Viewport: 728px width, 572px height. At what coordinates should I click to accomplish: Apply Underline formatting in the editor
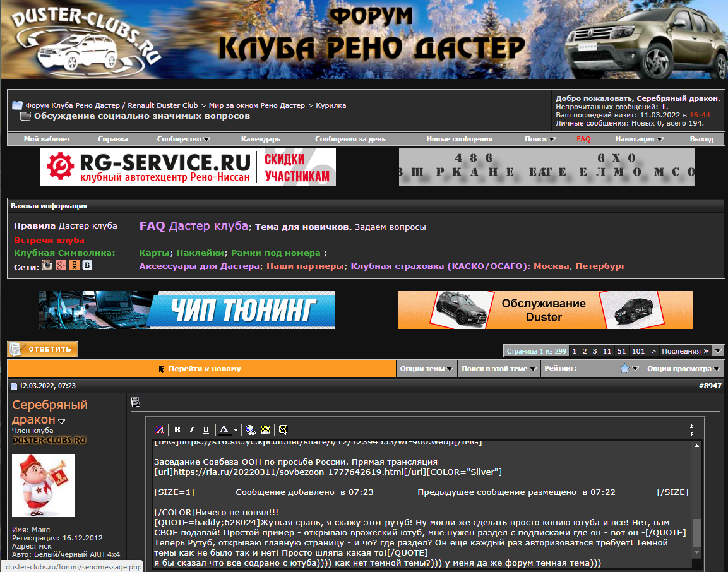click(x=206, y=430)
